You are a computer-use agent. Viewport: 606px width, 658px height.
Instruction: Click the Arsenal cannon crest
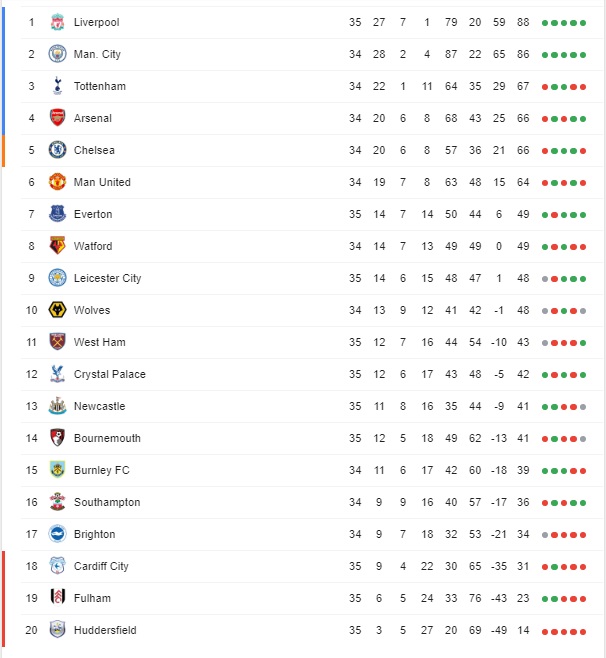[57, 118]
